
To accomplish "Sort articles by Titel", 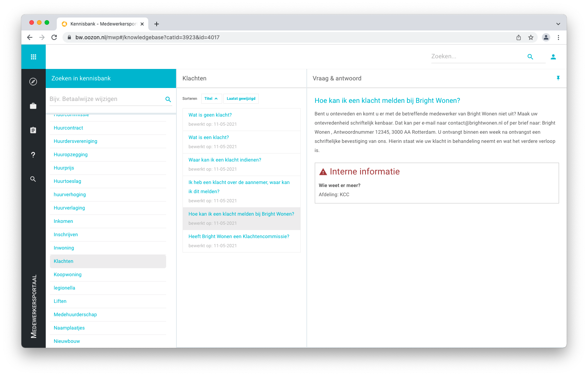I will tap(211, 99).
